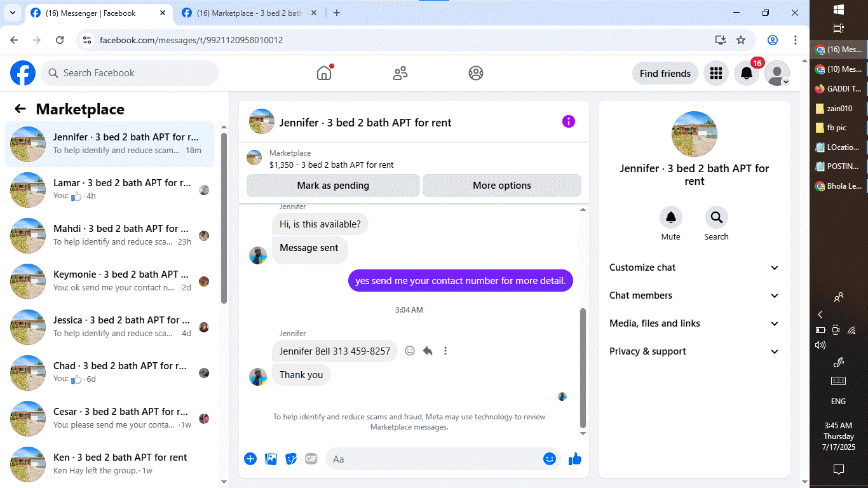Viewport: 868px width, 488px height.
Task: Reload the page in Chrome
Action: [x=60, y=40]
